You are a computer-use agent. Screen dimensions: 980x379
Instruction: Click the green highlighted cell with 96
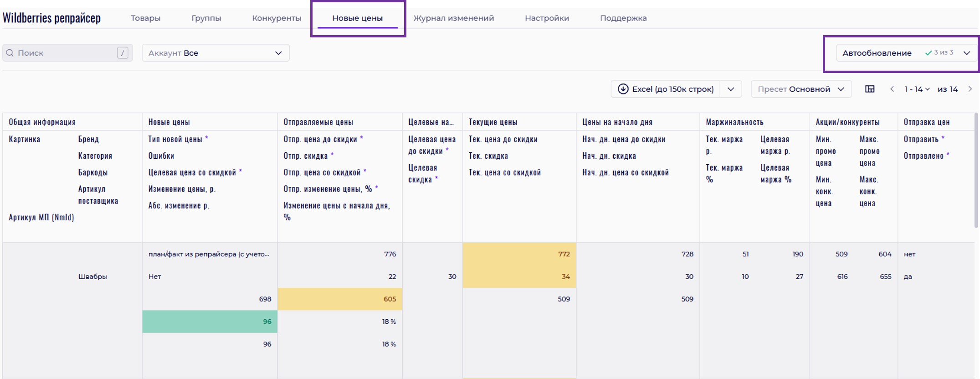[210, 322]
